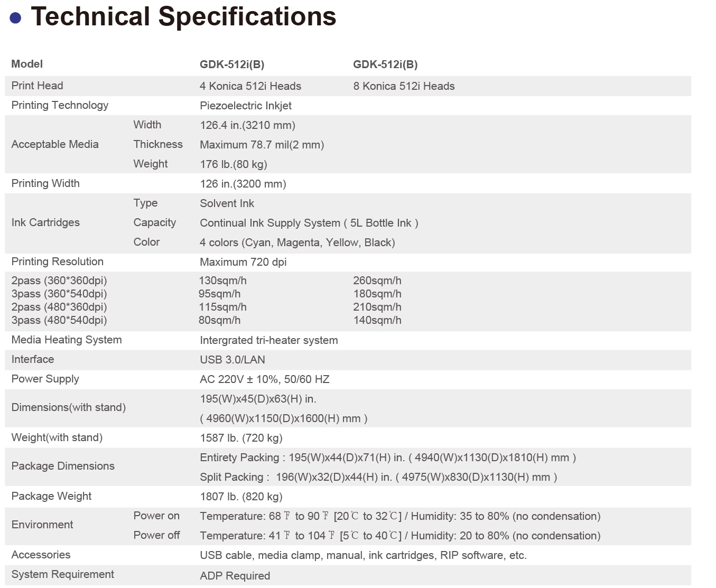Click the Piezoelectric Inkjet value
Viewport: 716px width, 588px height.
click(245, 106)
